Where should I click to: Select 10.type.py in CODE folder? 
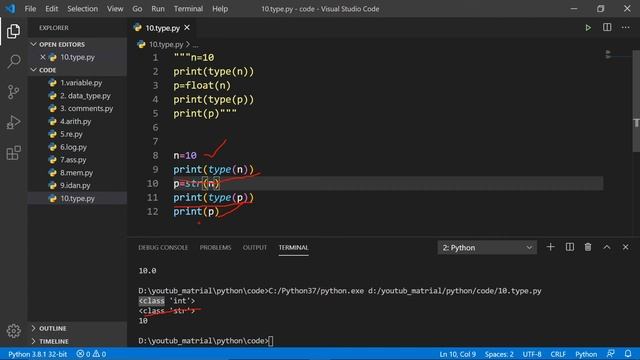[x=77, y=198]
